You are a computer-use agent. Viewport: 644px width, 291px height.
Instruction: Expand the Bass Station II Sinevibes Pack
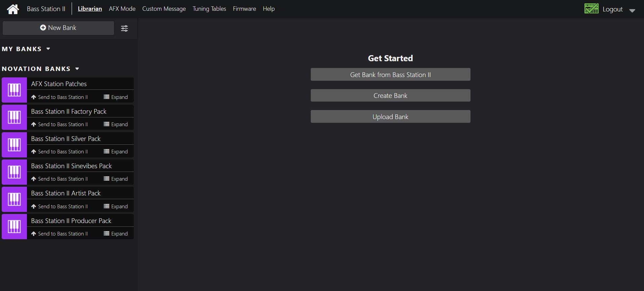(x=116, y=179)
